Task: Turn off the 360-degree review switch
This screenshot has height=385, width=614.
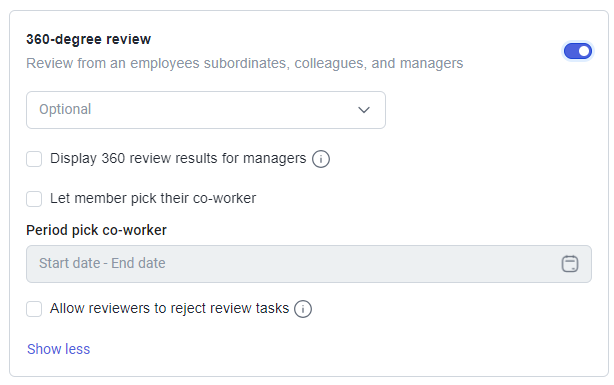Action: [578, 51]
